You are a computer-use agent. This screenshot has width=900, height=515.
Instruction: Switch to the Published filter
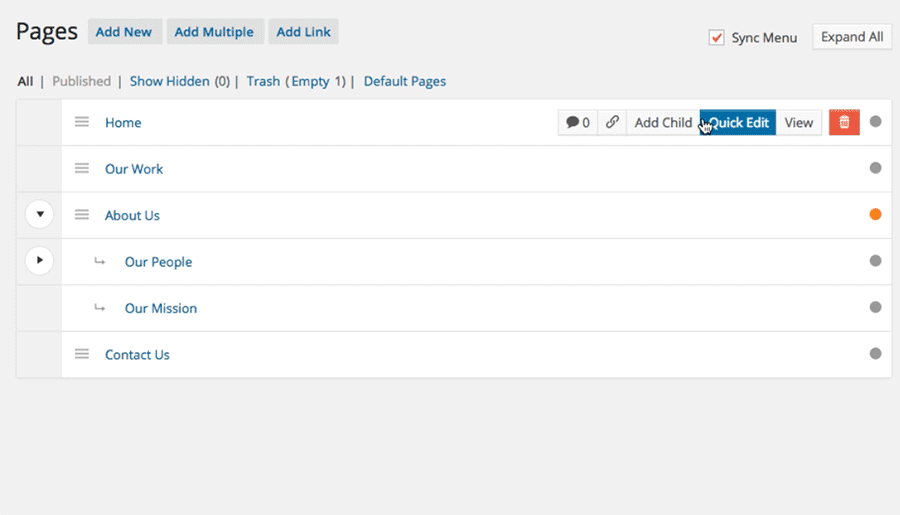82,81
